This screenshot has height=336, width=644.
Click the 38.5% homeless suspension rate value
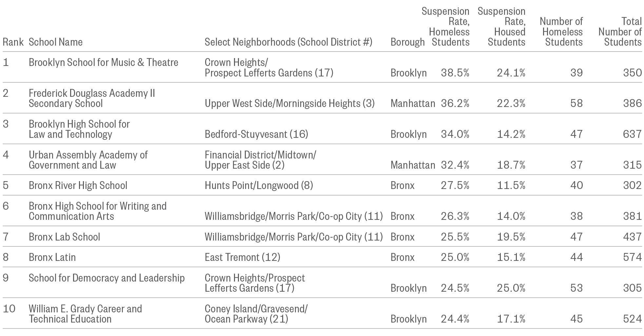(x=455, y=73)
